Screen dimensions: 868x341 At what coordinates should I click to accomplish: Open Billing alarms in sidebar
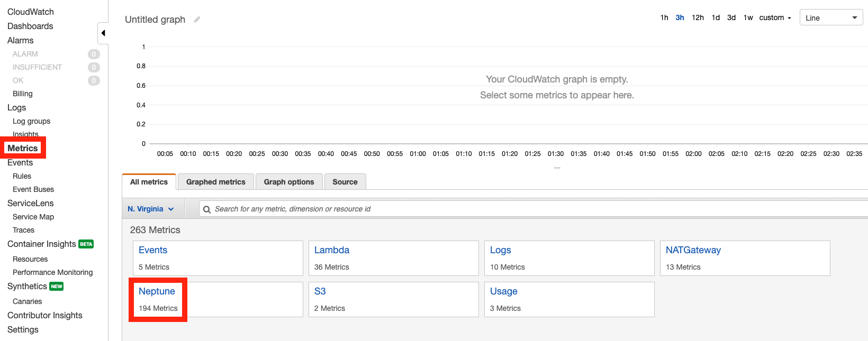pyautogui.click(x=23, y=94)
